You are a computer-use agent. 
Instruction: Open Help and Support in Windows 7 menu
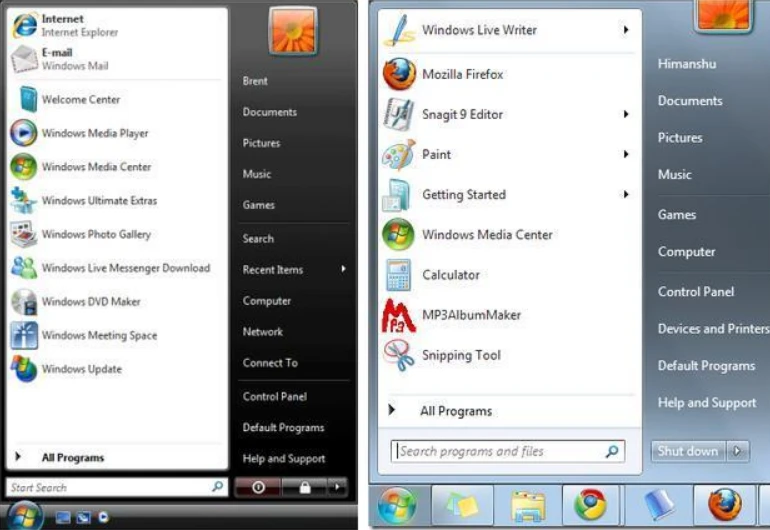[707, 403]
